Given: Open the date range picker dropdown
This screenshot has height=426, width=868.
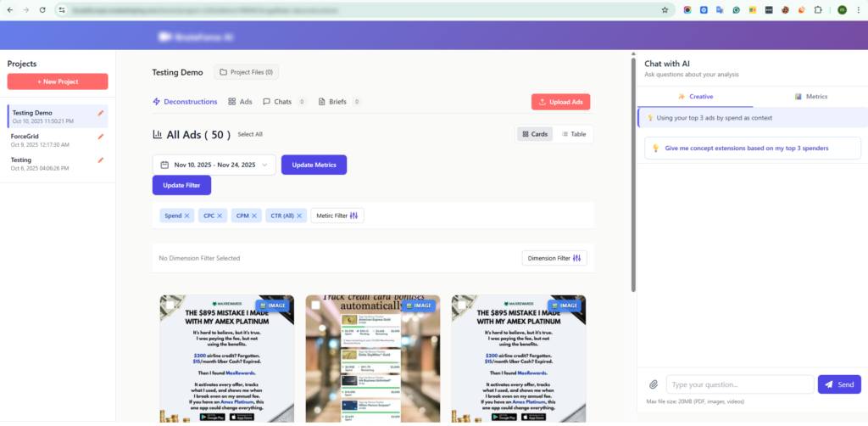Looking at the screenshot, I should point(214,165).
